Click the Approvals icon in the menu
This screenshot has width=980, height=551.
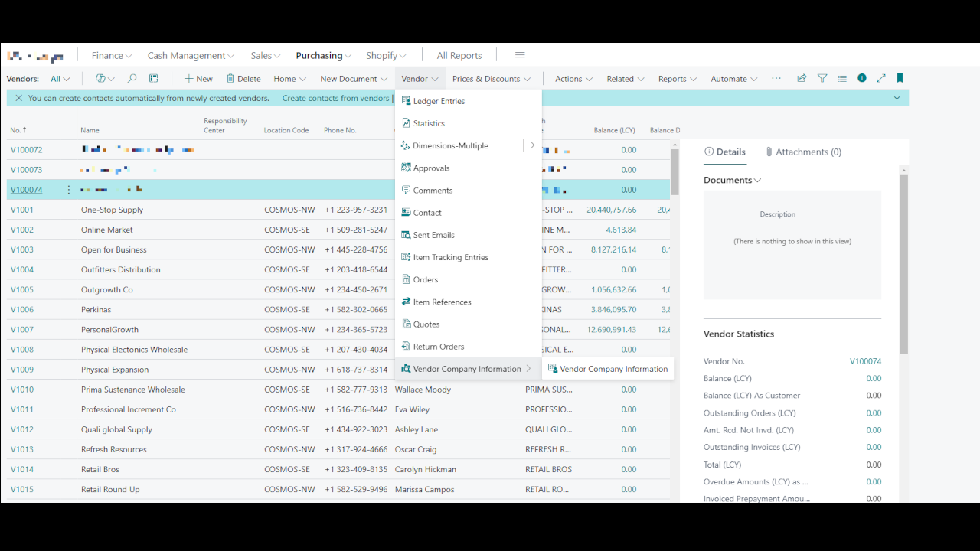(x=406, y=168)
